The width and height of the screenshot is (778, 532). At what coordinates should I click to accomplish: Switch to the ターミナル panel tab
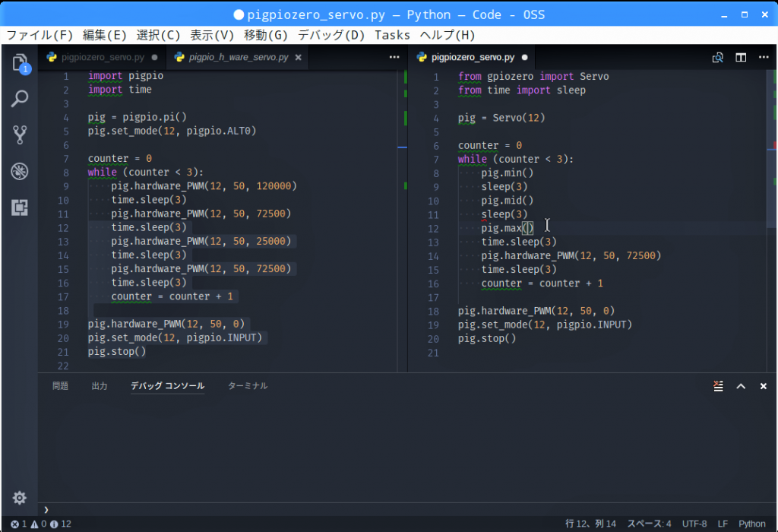(247, 386)
